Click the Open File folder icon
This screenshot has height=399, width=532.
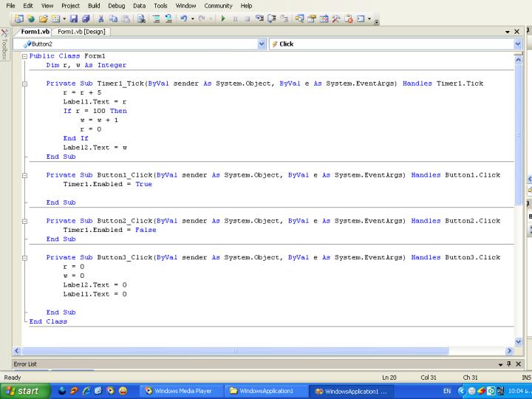(x=43, y=18)
